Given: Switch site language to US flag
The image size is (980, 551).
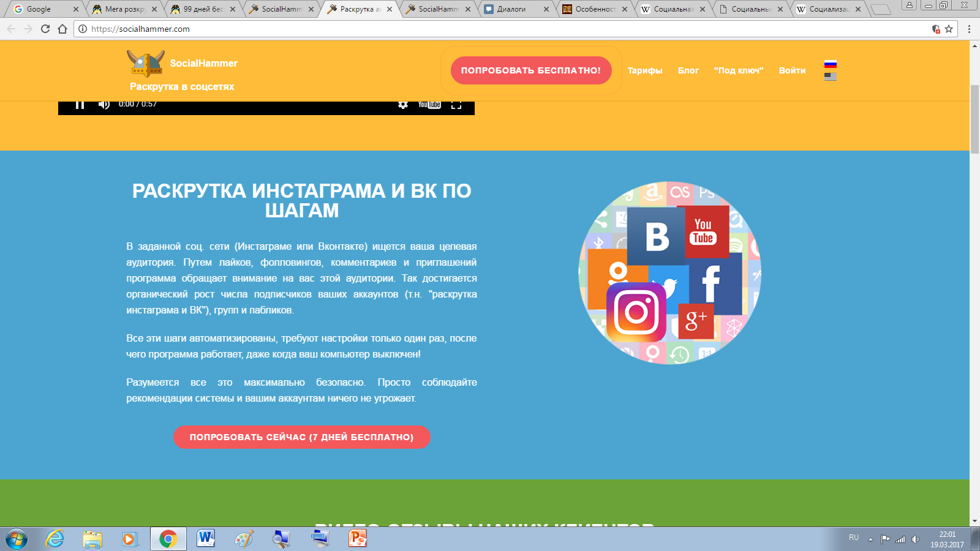Looking at the screenshot, I should click(x=831, y=77).
